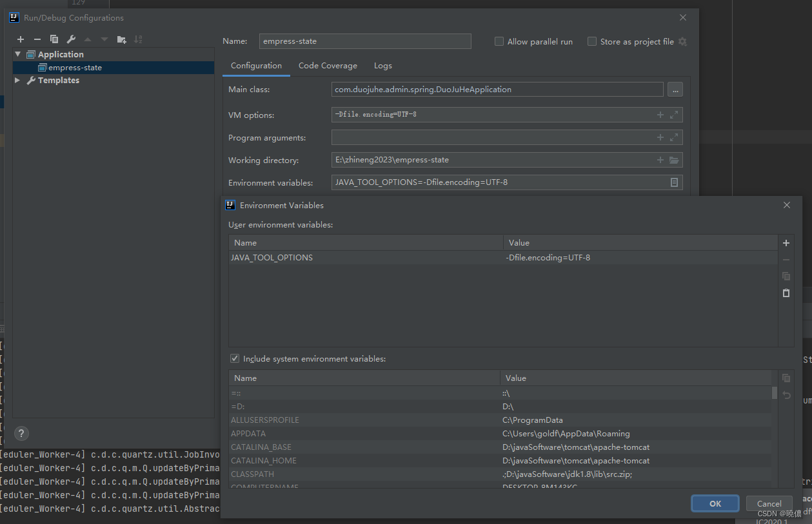812x524 pixels.
Task: Copy the selected run configuration
Action: (54, 39)
